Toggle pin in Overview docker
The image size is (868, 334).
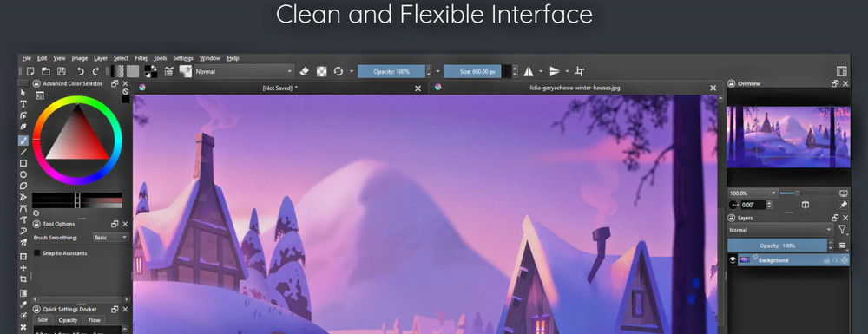coord(843,205)
